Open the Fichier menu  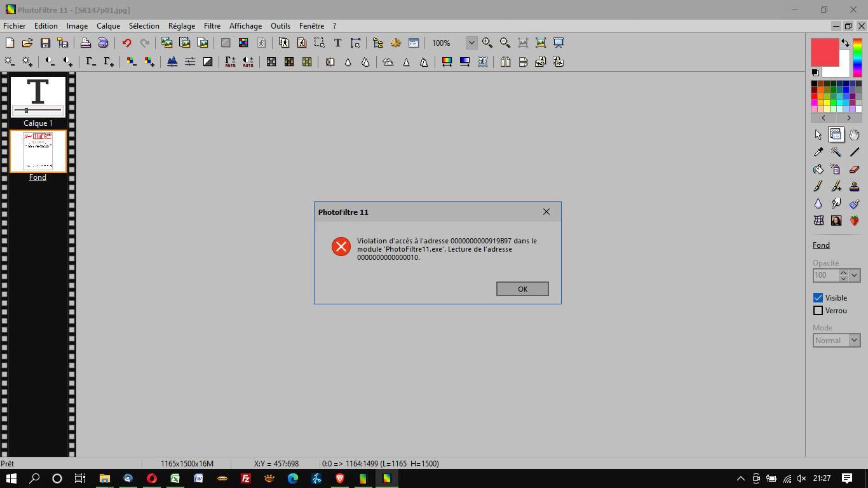15,26
